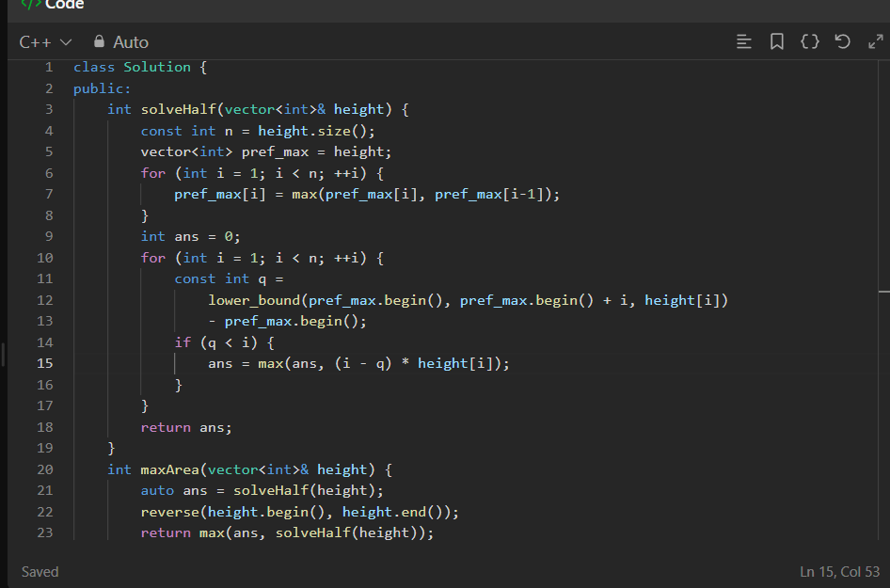The width and height of the screenshot is (890, 588).
Task: Select the Code tab
Action: (x=64, y=5)
